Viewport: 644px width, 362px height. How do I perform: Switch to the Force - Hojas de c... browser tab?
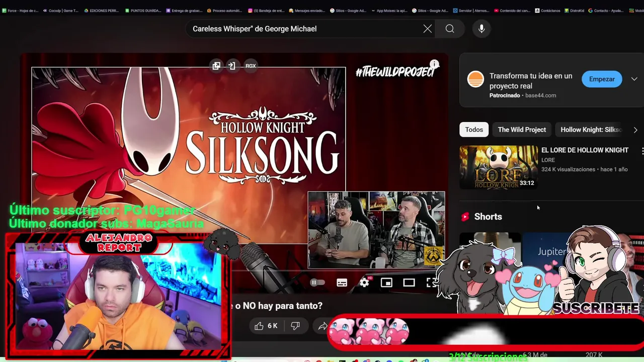(20, 10)
